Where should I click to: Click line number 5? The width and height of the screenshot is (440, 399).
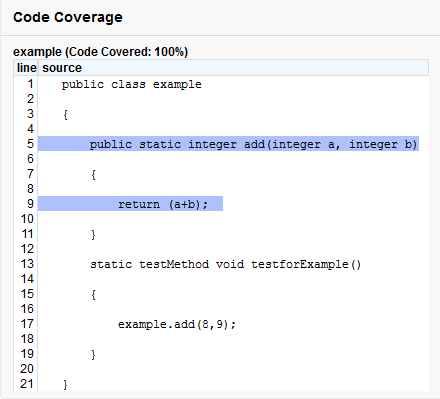(x=30, y=144)
